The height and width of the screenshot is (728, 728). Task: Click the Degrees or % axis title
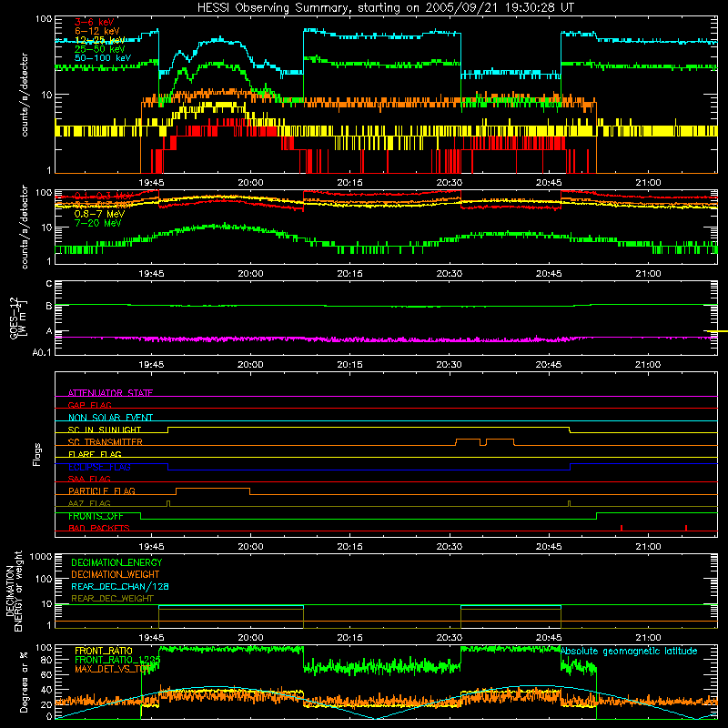click(24, 682)
